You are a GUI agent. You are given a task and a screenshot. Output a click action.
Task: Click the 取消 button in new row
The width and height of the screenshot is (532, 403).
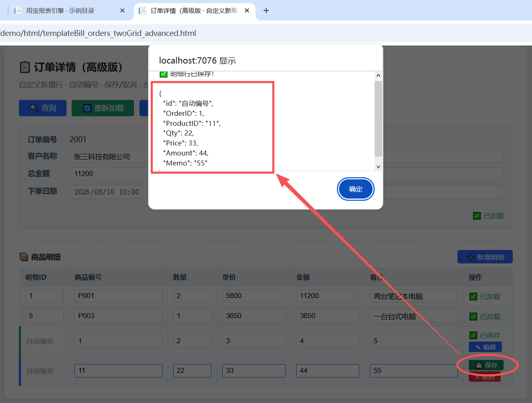pyautogui.click(x=485, y=377)
